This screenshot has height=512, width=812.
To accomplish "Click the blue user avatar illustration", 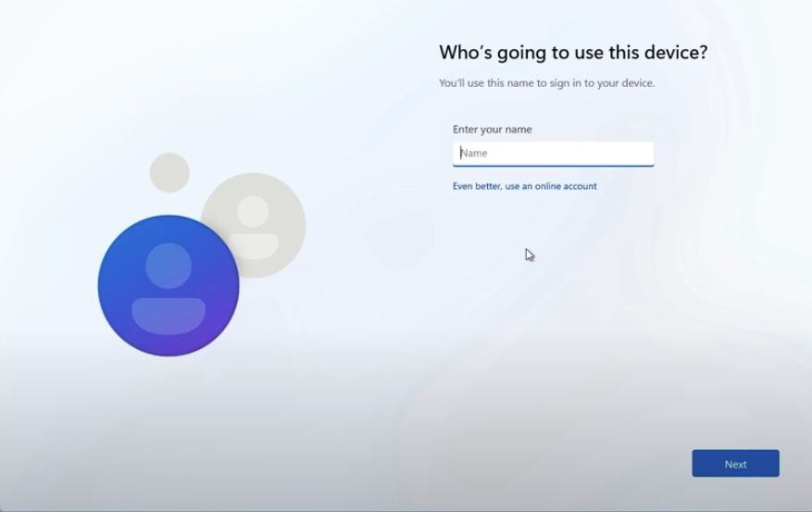I will tap(169, 286).
